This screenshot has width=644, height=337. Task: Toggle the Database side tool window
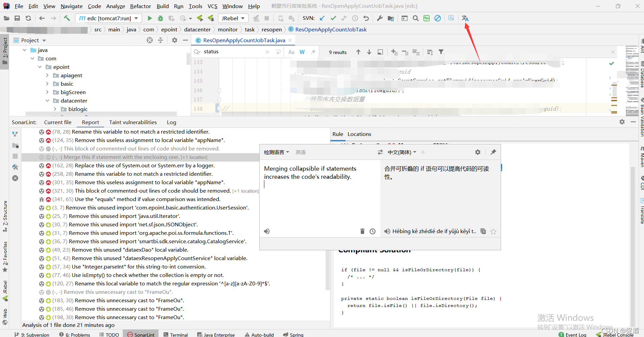(641, 75)
